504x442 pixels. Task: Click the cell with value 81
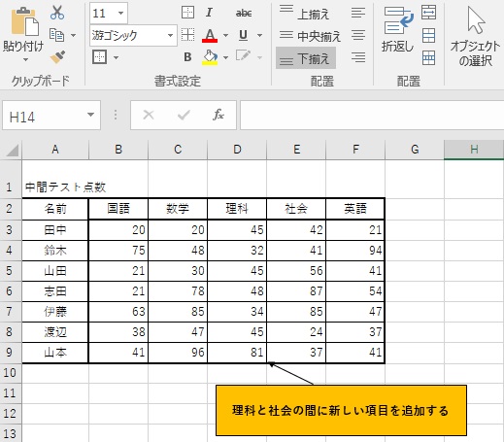tap(237, 353)
